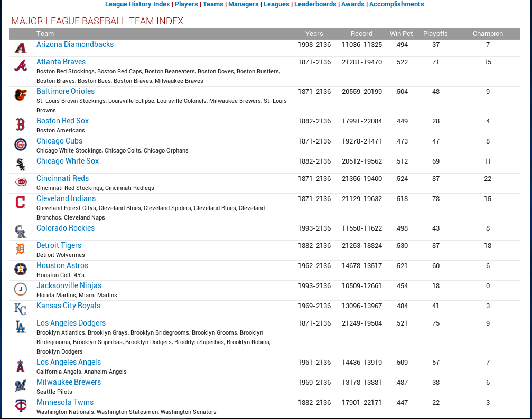The height and width of the screenshot is (419, 532).
Task: Go to the Leaderboards navigation item
Action: [x=315, y=4]
